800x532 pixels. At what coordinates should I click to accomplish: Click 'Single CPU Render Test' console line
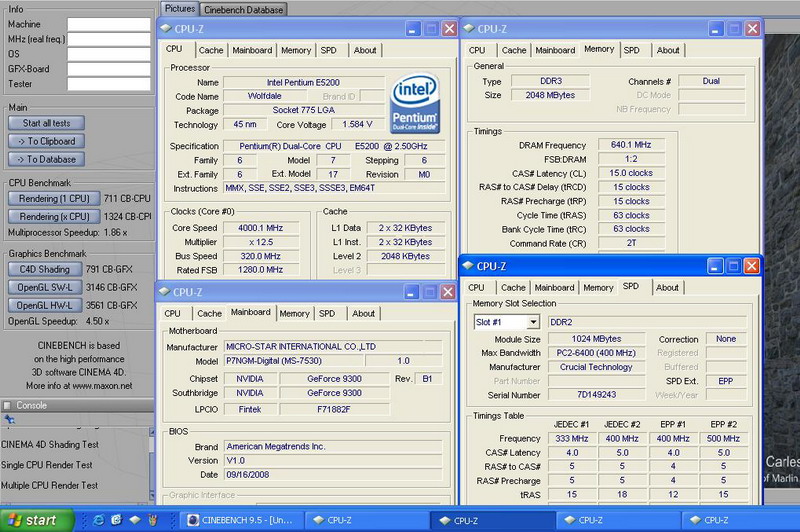coord(47,465)
